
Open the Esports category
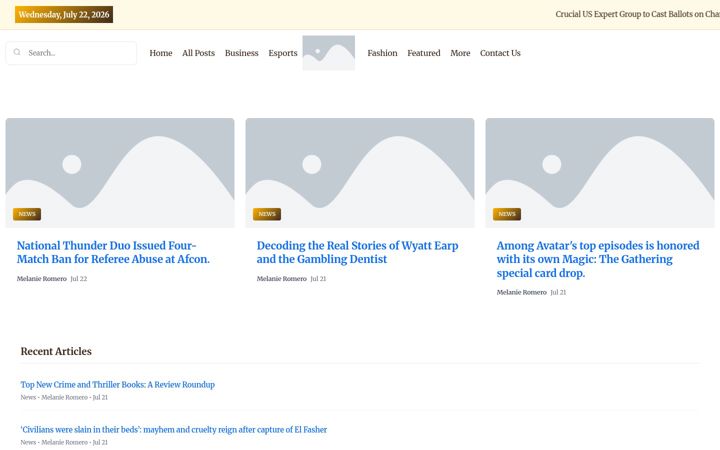coord(283,53)
